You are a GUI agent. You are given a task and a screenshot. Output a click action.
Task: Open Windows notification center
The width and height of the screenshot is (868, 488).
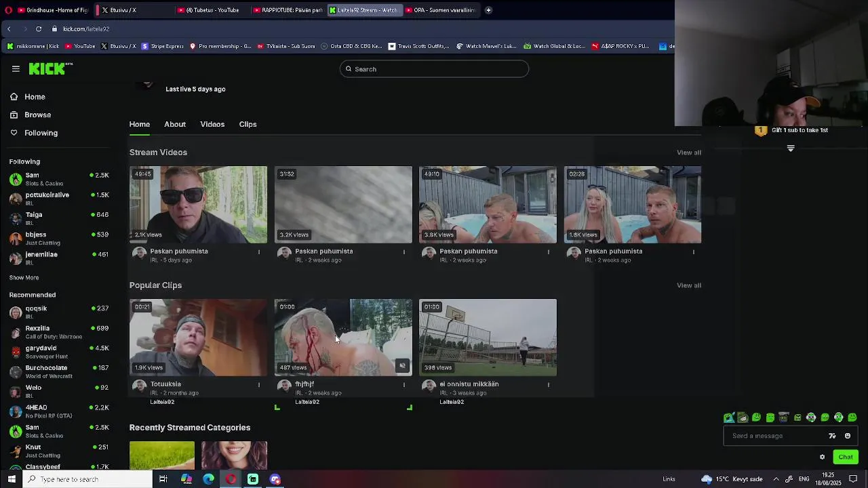853,479
